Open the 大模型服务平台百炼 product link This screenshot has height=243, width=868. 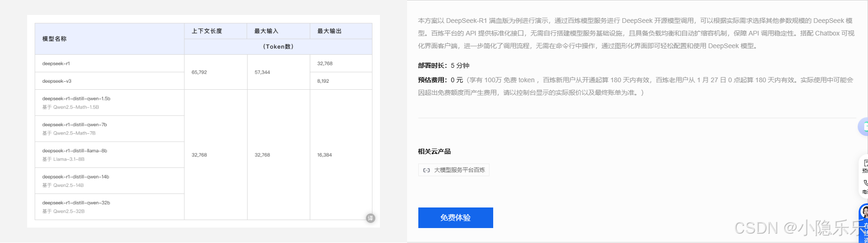pos(454,170)
